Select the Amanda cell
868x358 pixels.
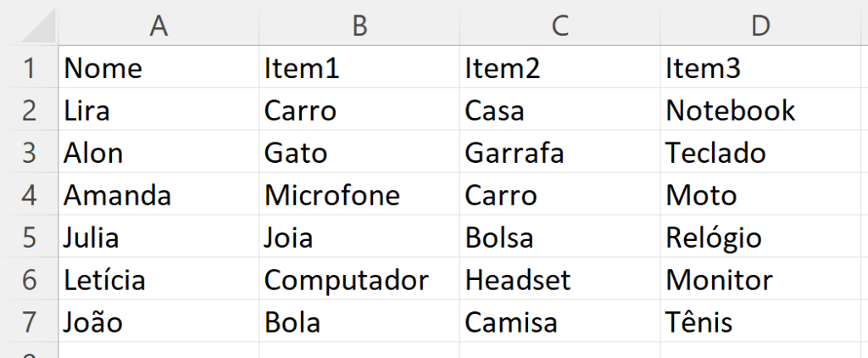point(159,194)
